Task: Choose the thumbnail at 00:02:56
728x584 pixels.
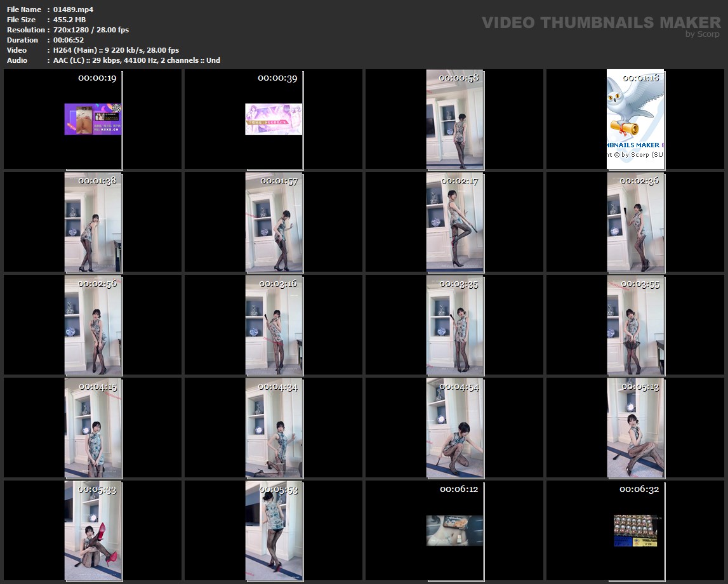Action: [x=93, y=326]
